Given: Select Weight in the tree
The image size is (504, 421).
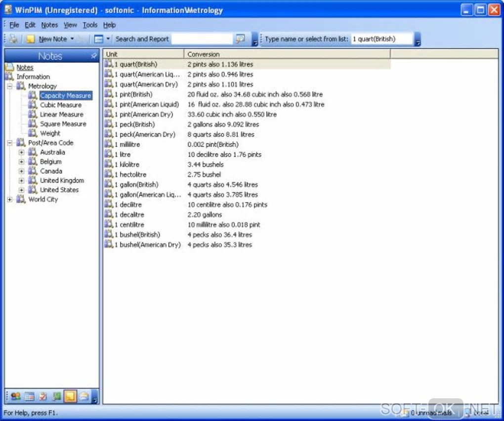Looking at the screenshot, I should 50,133.
